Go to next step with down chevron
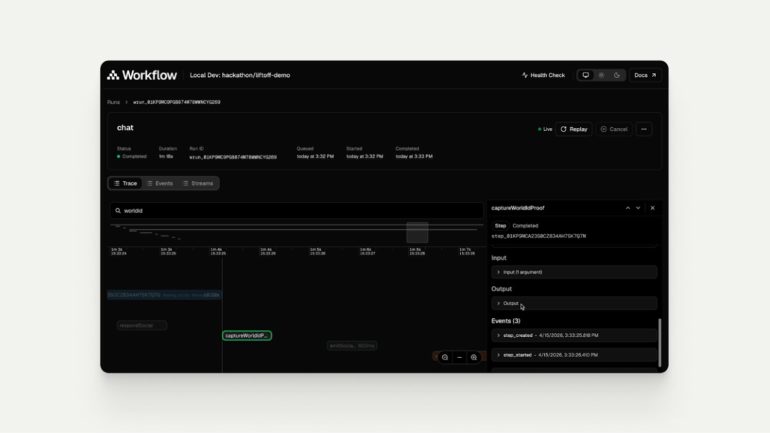Viewport: 770px width, 433px height. [639, 208]
